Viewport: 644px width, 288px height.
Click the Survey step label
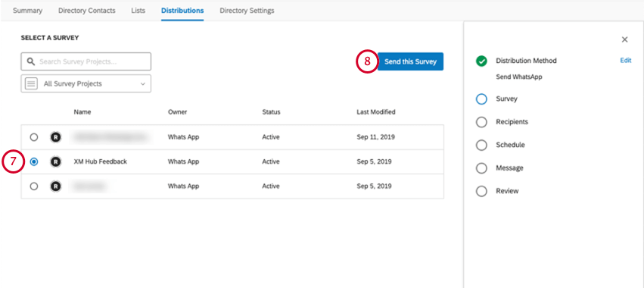pos(506,99)
